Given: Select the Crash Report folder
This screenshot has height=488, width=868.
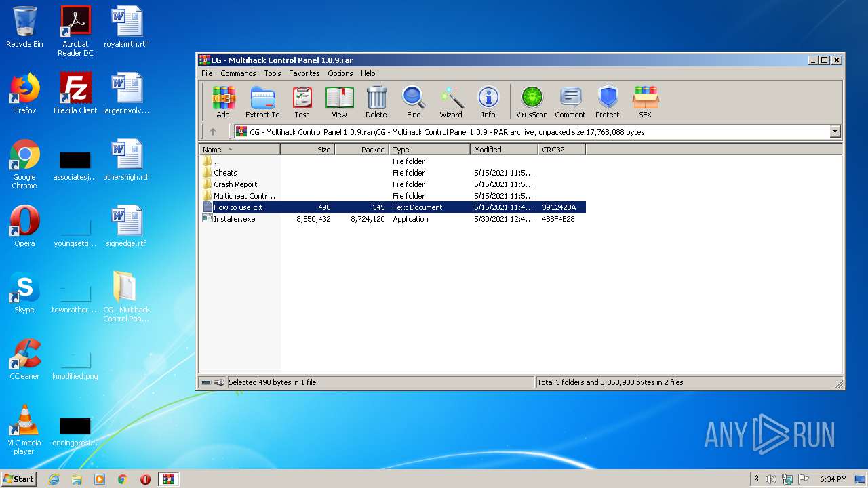Looking at the screenshot, I should point(393,184).
